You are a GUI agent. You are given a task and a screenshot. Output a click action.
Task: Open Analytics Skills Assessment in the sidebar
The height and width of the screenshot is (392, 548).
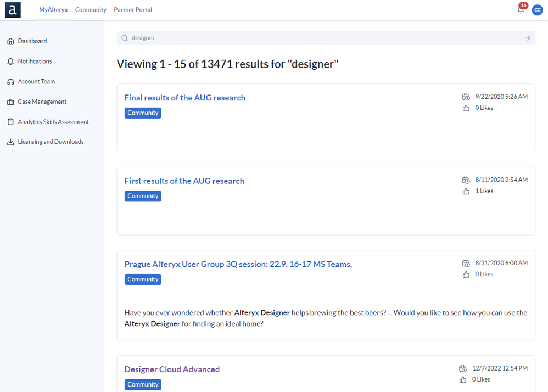tap(53, 122)
